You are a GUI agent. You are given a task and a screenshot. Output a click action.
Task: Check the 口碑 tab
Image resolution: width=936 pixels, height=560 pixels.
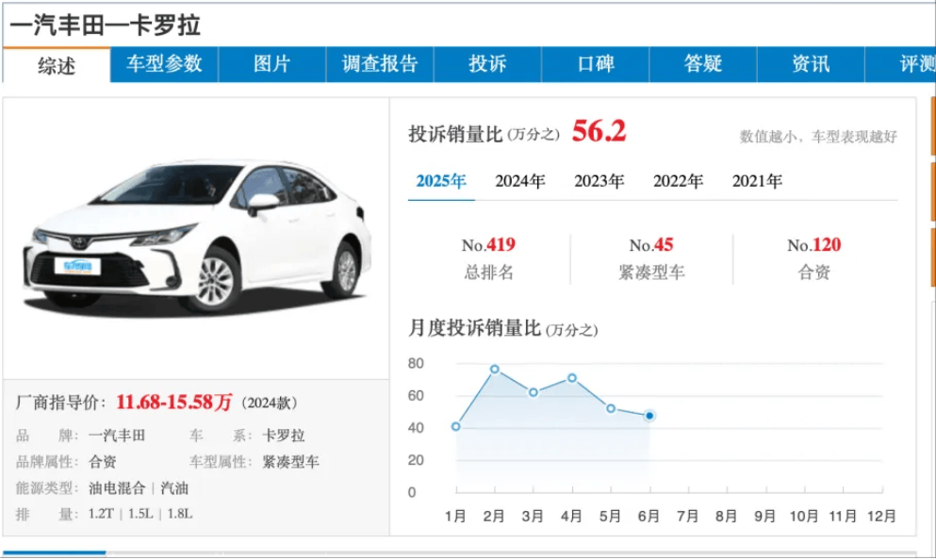click(596, 63)
